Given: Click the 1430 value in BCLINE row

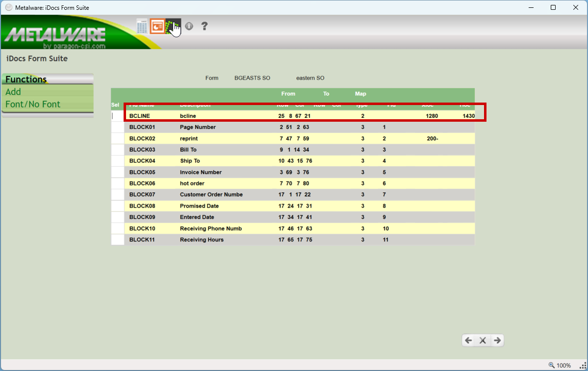Looking at the screenshot, I should (468, 116).
